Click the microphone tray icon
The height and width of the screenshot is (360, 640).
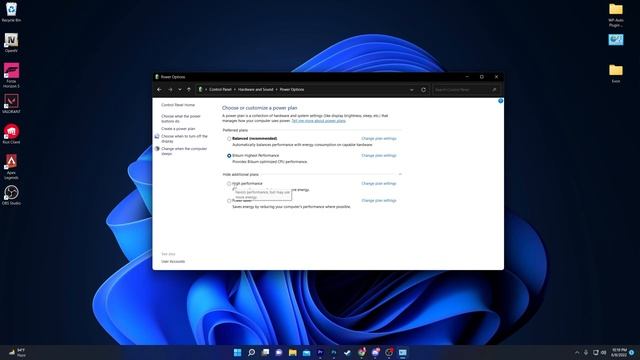pos(586,352)
